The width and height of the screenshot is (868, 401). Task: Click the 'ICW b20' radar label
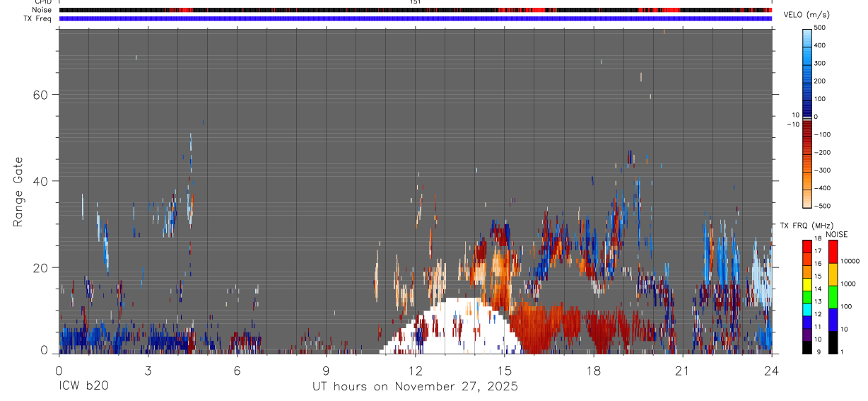click(83, 386)
